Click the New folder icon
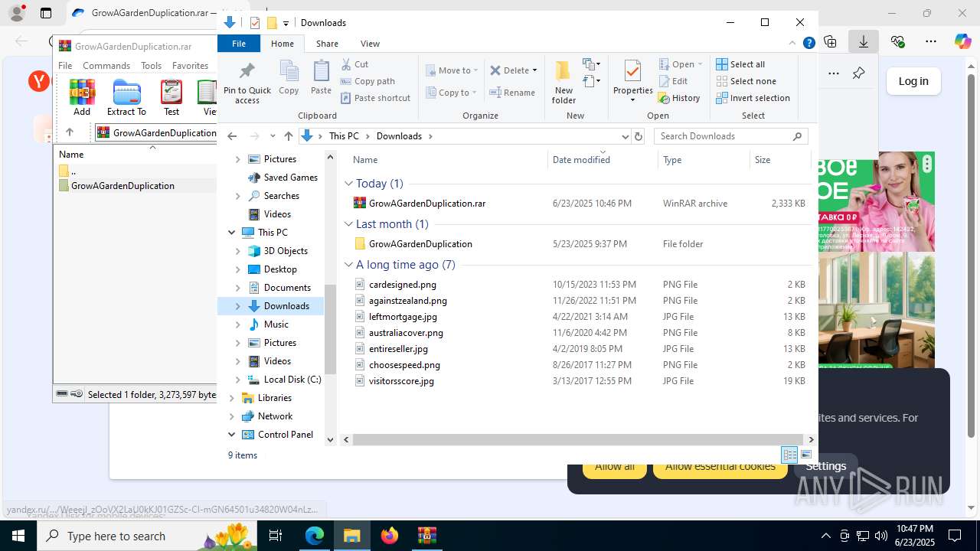The width and height of the screenshot is (980, 551). point(563,72)
